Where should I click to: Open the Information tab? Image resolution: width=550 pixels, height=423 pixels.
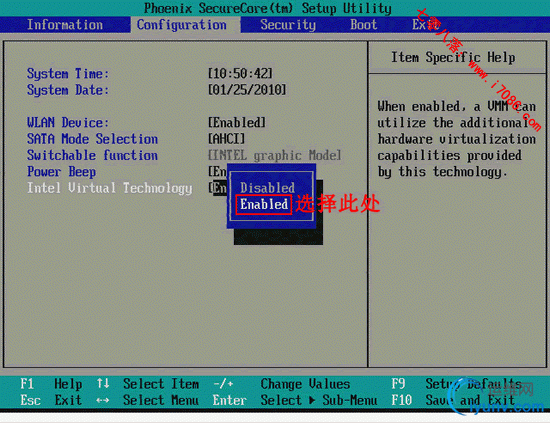pyautogui.click(x=65, y=25)
